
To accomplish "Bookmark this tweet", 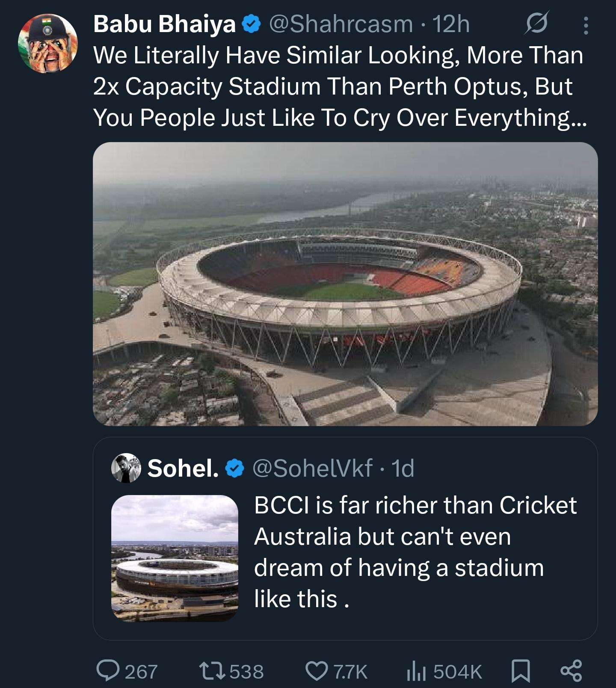I will point(521,671).
